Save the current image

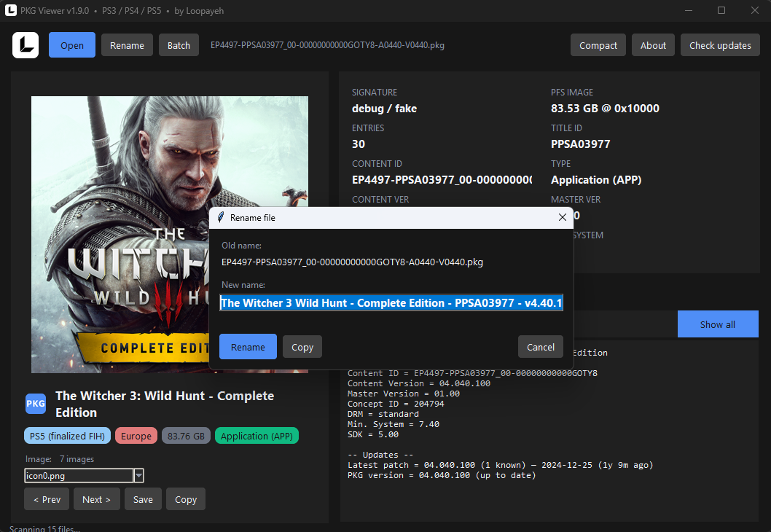pos(143,499)
